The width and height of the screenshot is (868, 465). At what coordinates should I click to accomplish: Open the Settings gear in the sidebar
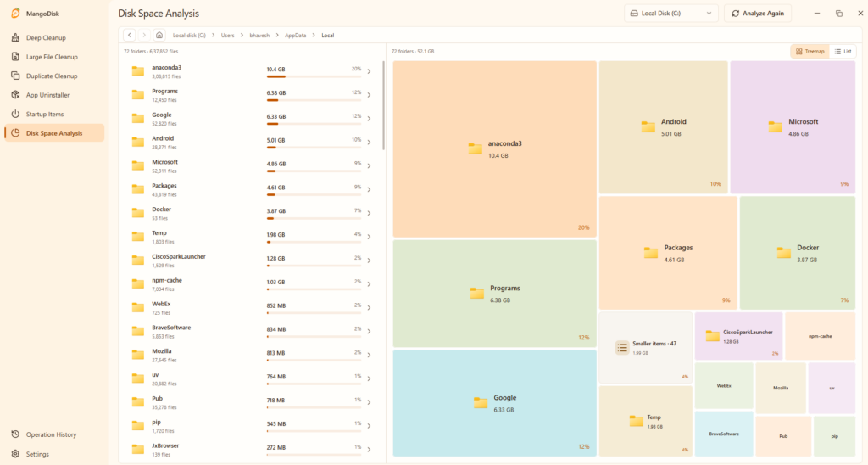[15, 454]
